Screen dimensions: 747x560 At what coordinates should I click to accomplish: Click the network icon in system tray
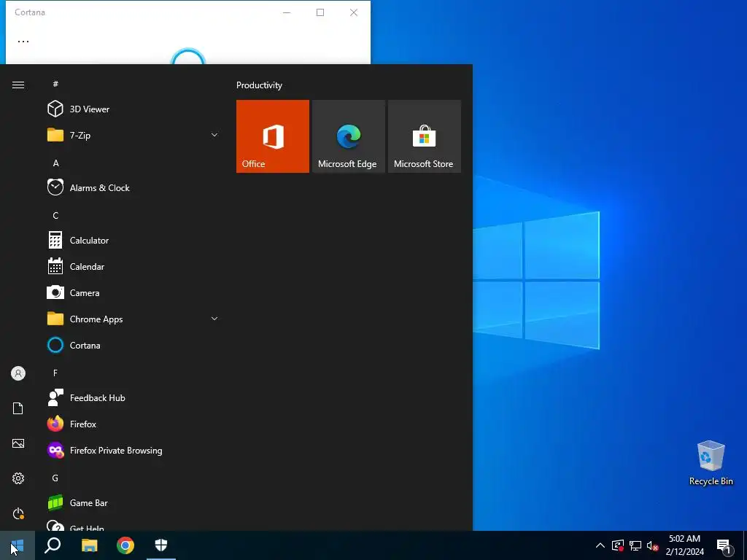pos(635,545)
